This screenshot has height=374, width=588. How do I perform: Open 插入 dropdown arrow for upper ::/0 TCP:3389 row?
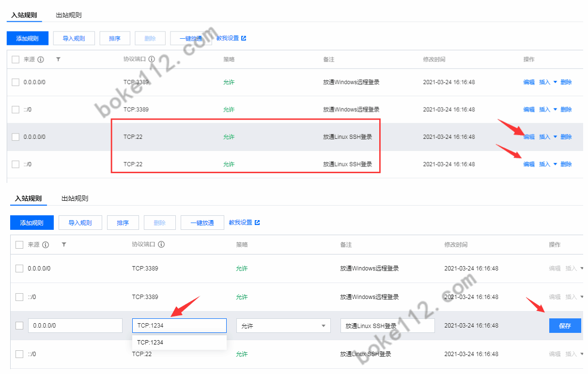coord(555,110)
